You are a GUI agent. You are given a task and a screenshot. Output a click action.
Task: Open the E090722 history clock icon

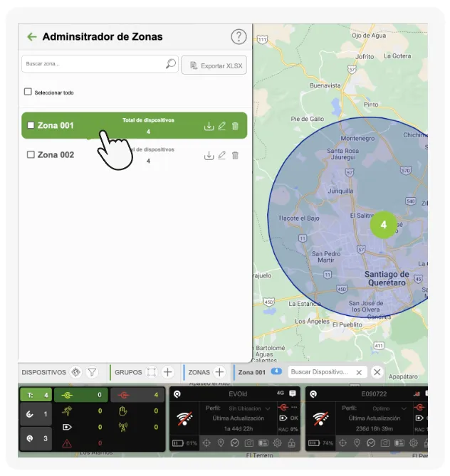pyautogui.click(x=371, y=443)
